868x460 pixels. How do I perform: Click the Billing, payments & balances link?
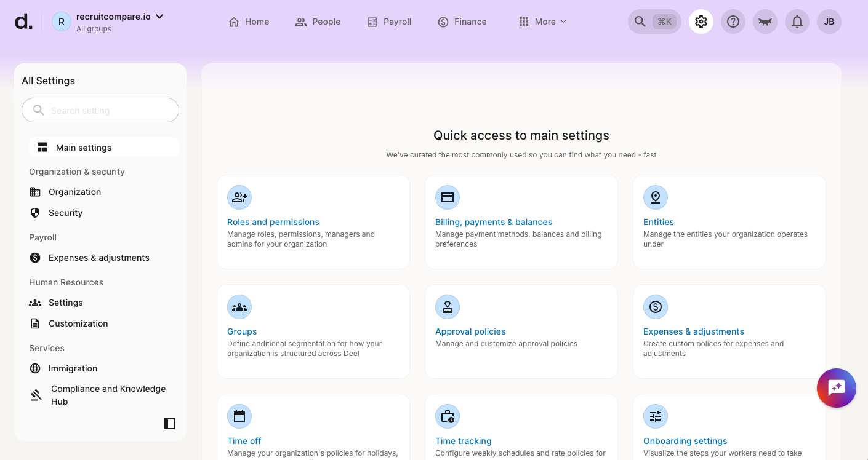(x=494, y=222)
